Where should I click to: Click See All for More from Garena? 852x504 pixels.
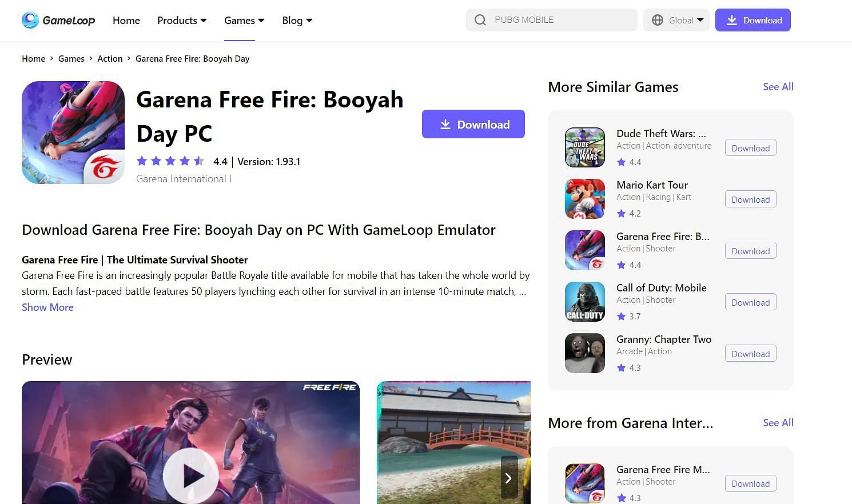tap(778, 423)
